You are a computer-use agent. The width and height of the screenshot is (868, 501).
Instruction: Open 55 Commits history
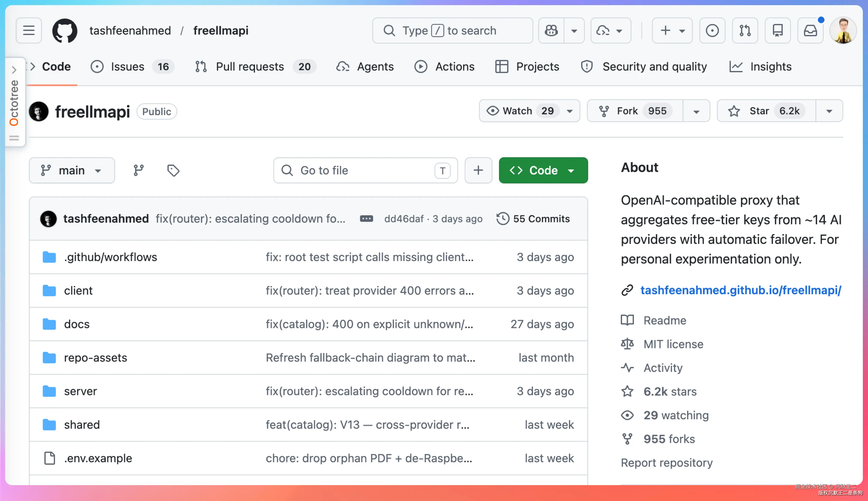point(533,219)
